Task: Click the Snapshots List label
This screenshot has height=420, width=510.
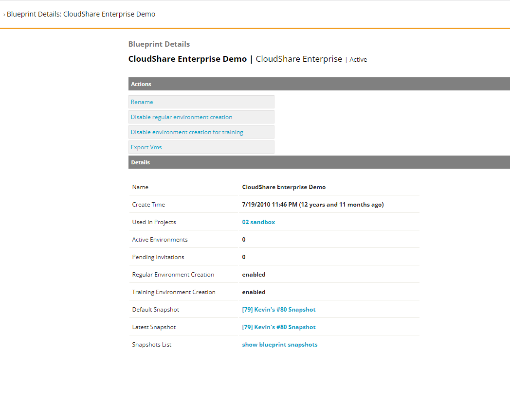Action: 151,345
